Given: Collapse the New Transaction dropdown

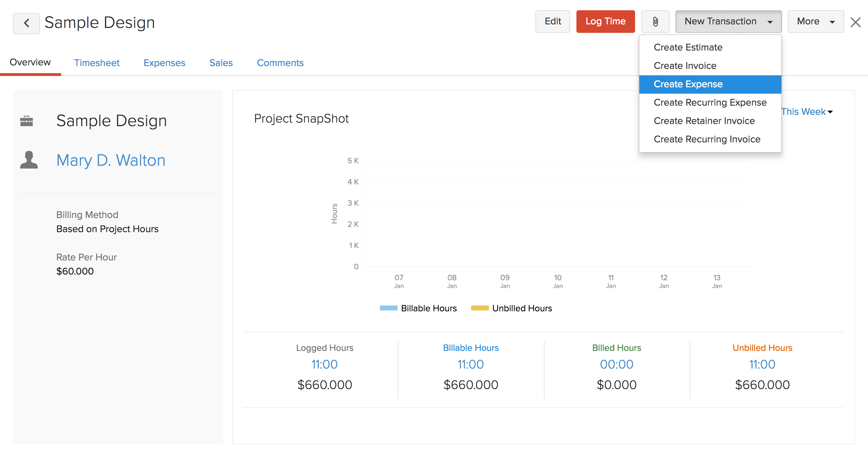Looking at the screenshot, I should (x=728, y=22).
